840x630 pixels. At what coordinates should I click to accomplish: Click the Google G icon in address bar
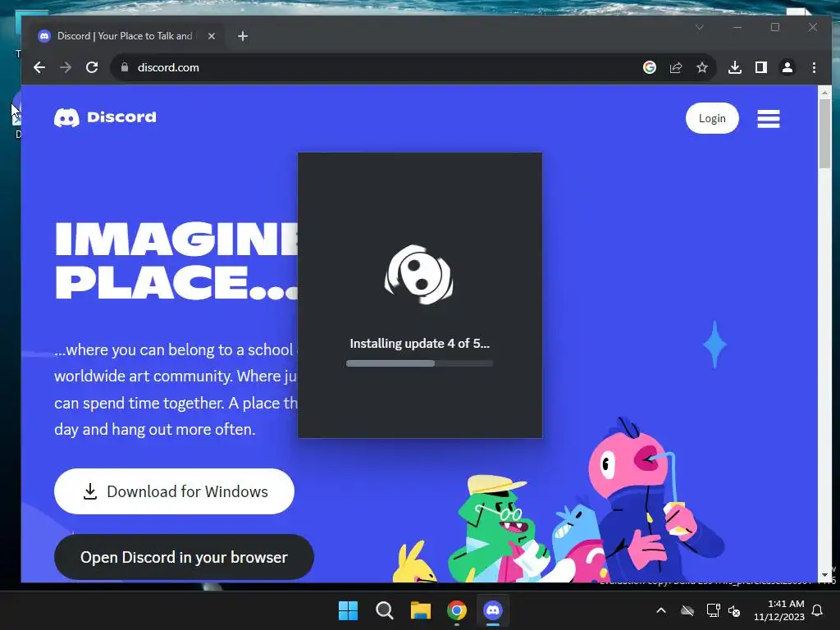[x=650, y=67]
